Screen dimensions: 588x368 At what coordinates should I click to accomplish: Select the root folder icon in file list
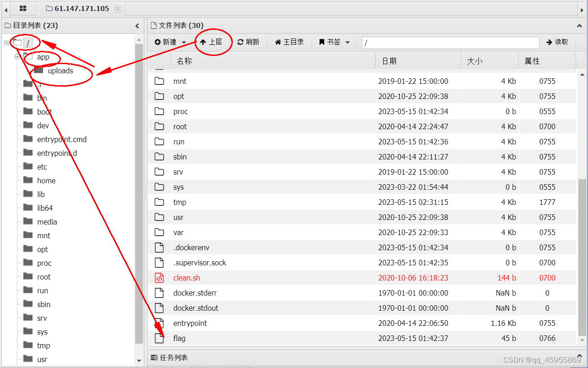point(159,126)
